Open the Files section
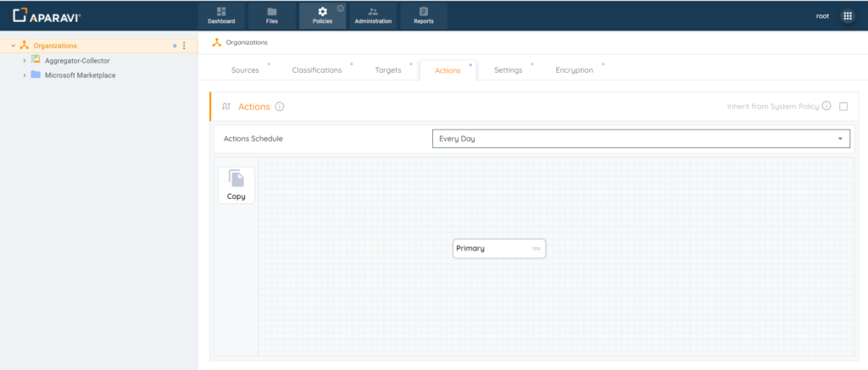This screenshot has height=370, width=868. (x=272, y=16)
